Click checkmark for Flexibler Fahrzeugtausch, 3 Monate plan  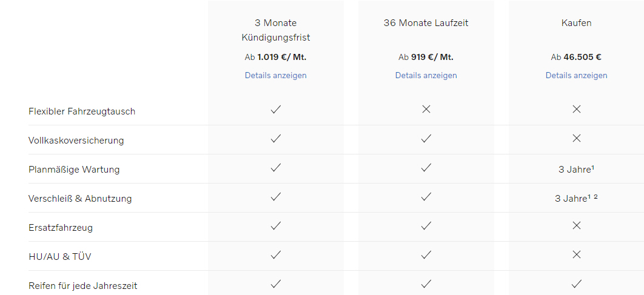click(276, 110)
